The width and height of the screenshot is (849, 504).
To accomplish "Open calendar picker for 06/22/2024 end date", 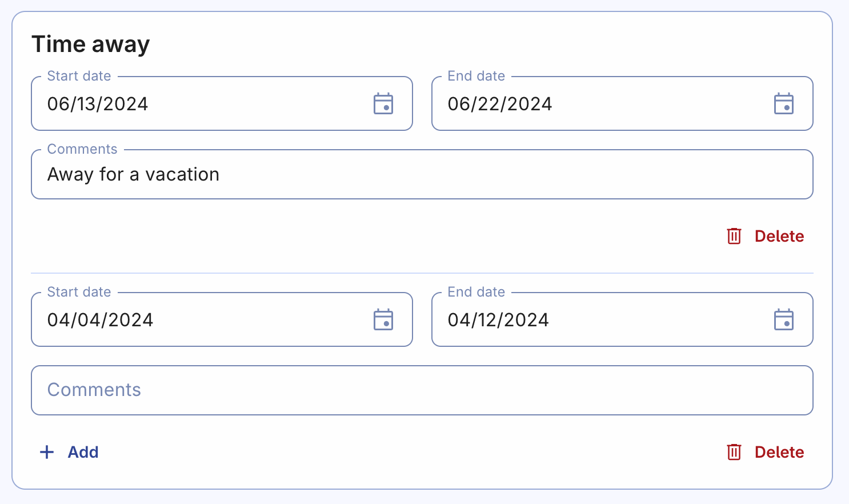I will point(783,104).
